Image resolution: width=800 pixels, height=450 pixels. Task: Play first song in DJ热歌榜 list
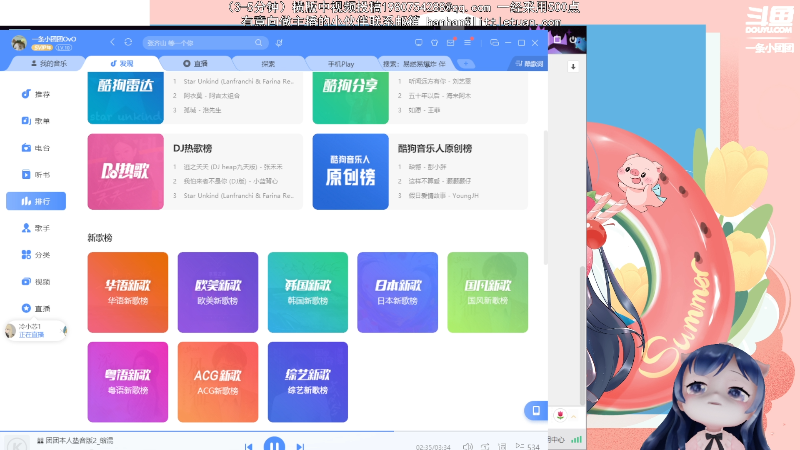[233, 167]
